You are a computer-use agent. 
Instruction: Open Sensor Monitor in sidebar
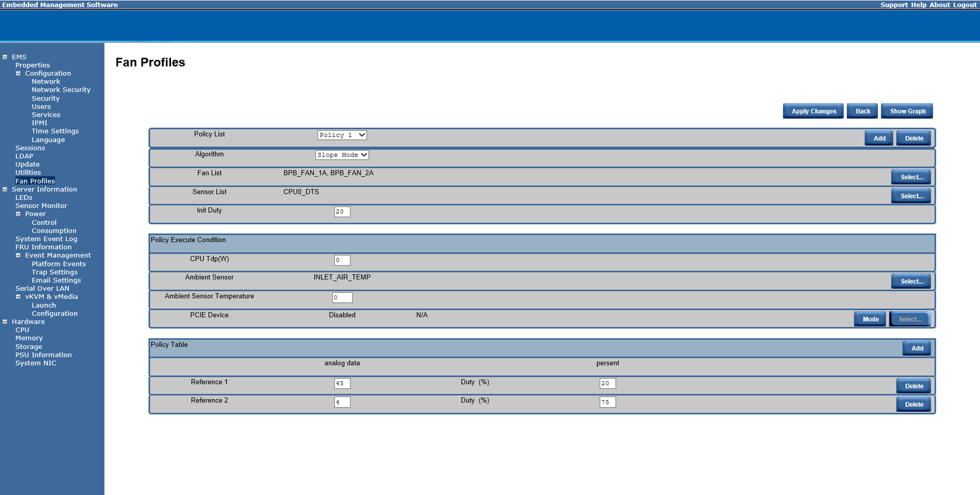(41, 206)
